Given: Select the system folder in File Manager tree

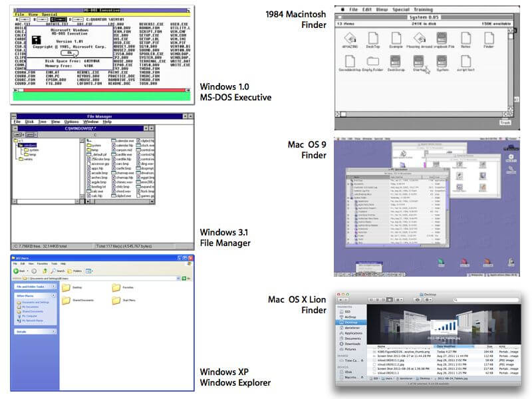Looking at the screenshot, I should pyautogui.click(x=31, y=150).
